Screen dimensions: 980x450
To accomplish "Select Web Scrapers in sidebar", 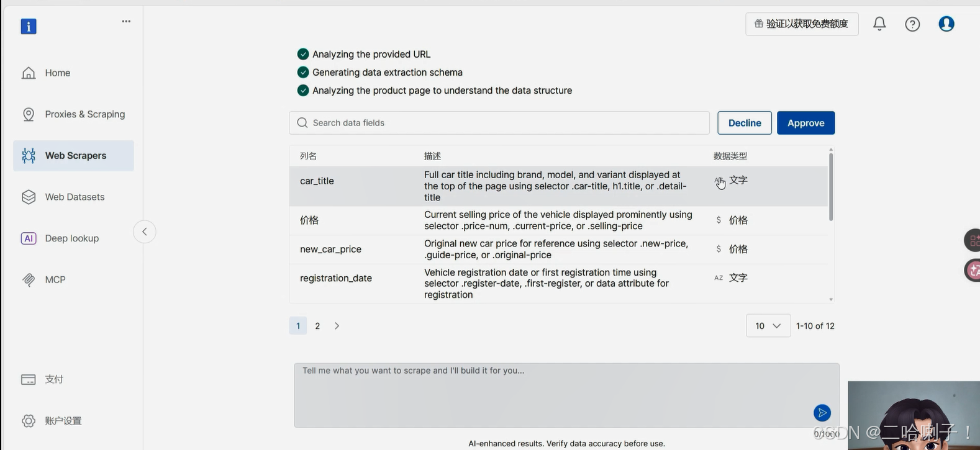I will 73,156.
